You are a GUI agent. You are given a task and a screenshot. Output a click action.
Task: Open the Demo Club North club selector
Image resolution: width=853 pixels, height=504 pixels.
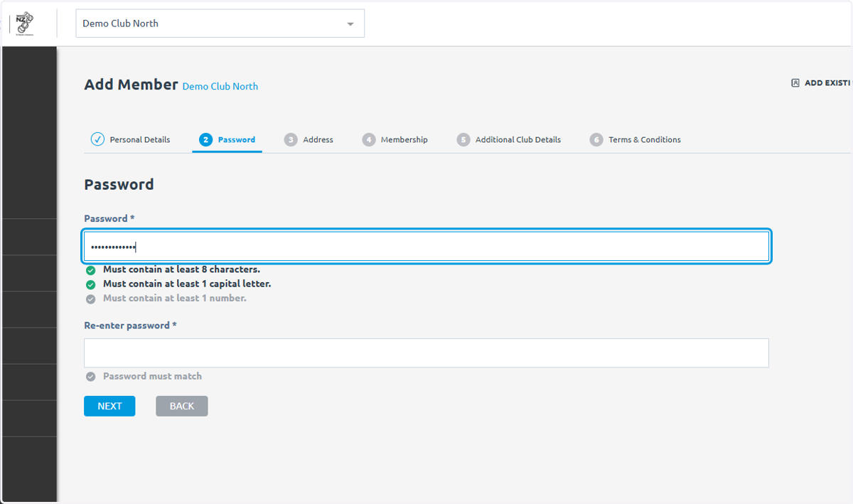220,23
